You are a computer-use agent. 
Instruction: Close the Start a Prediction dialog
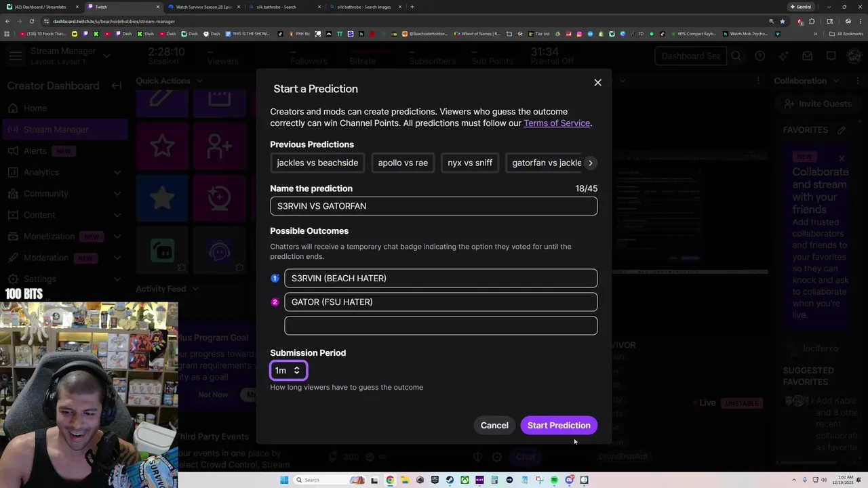[x=597, y=83]
